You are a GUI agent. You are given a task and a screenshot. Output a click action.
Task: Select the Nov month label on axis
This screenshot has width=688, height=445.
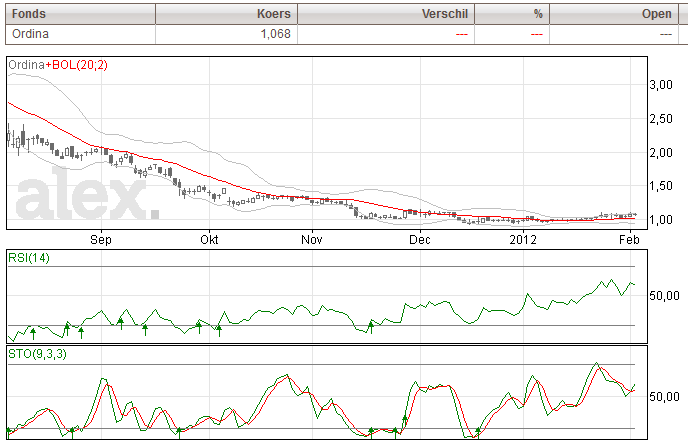(x=312, y=240)
